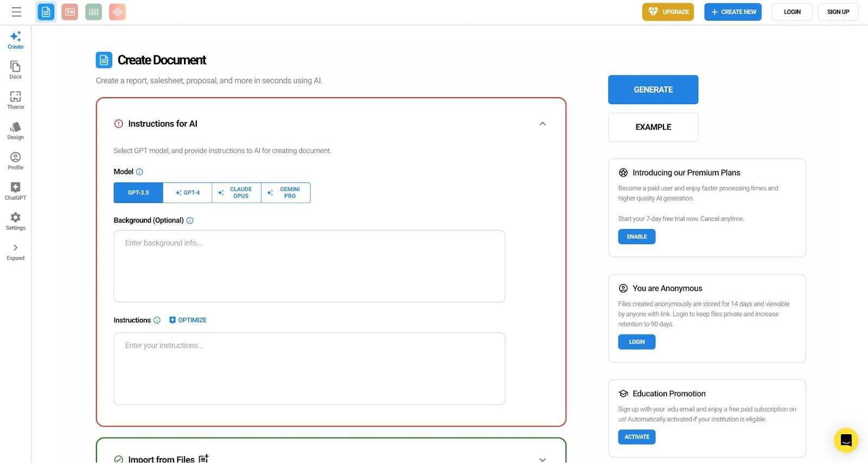Open ChatGPT in the sidebar
Screen dimensions: 868x463
tap(16, 191)
